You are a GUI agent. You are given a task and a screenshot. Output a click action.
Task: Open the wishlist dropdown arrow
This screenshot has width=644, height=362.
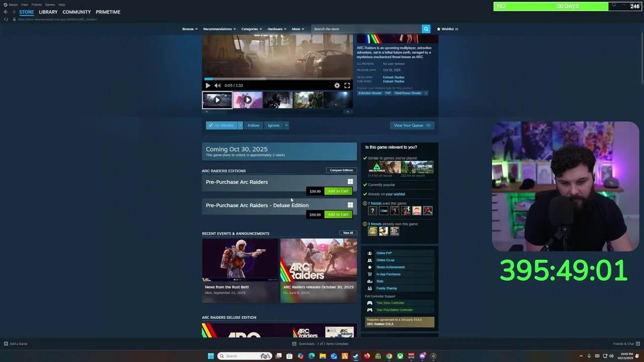tap(240, 125)
